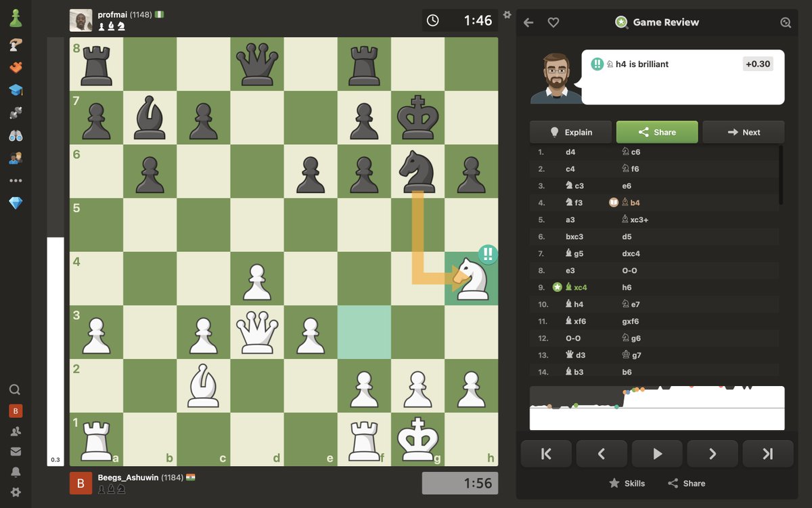The image size is (812, 508).
Task: Jump to the first move
Action: coord(546,454)
